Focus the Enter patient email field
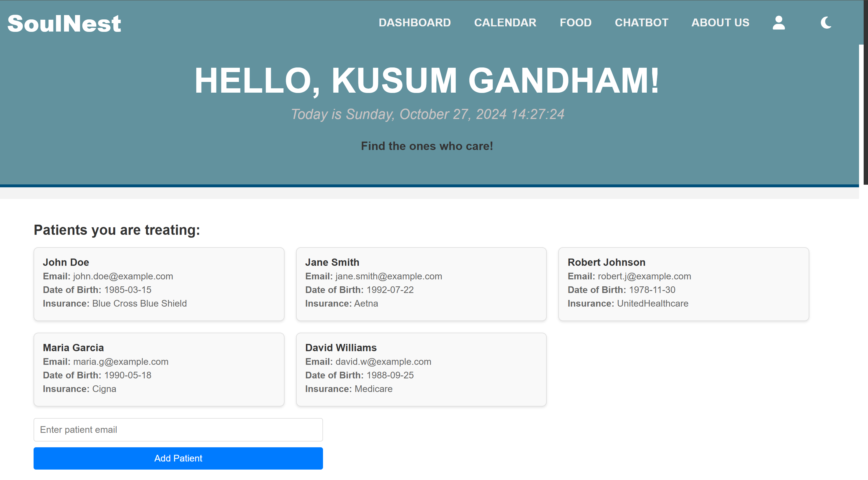 click(178, 429)
